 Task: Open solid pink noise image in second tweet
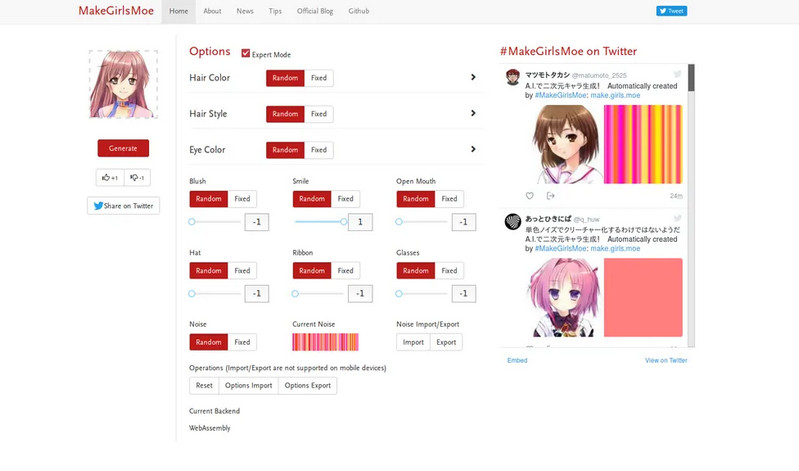643,298
